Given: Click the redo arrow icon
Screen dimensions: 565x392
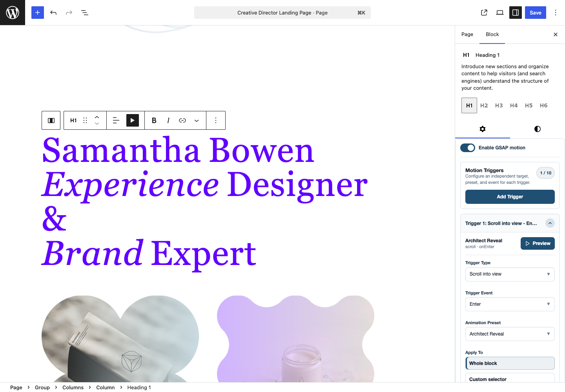Looking at the screenshot, I should coord(69,13).
